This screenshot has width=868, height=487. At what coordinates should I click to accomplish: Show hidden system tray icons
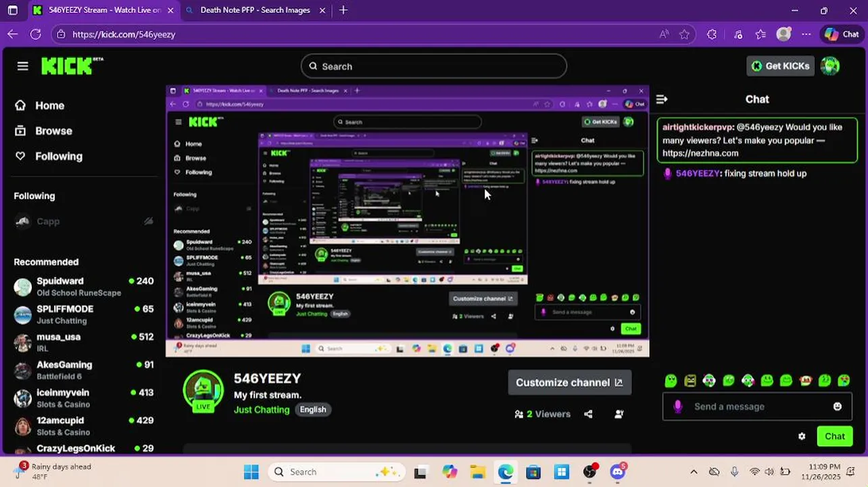tap(694, 471)
